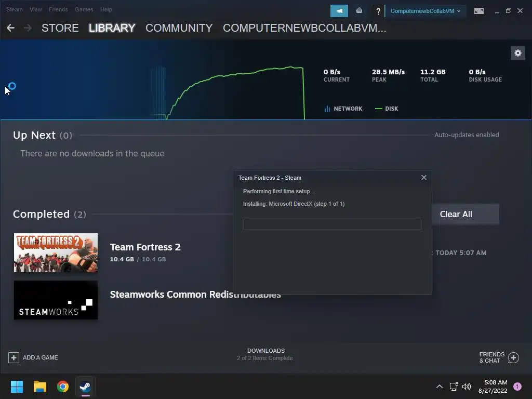This screenshot has width=532, height=399.
Task: Go to the COMMUNITY tab
Action: click(179, 28)
